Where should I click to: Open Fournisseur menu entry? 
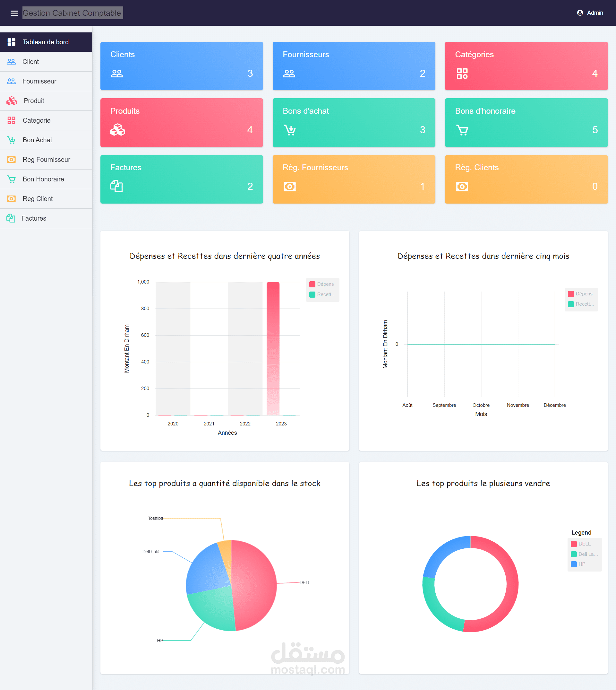pyautogui.click(x=46, y=81)
